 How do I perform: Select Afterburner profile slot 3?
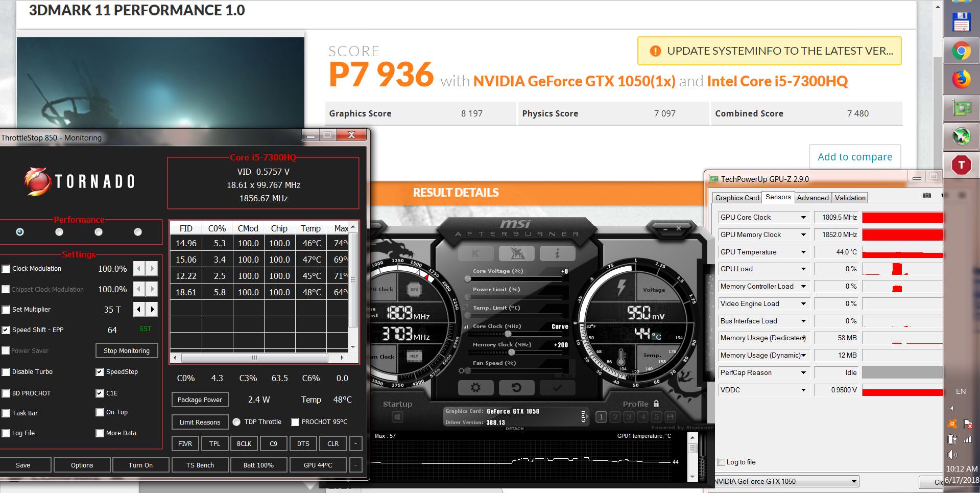(629, 417)
